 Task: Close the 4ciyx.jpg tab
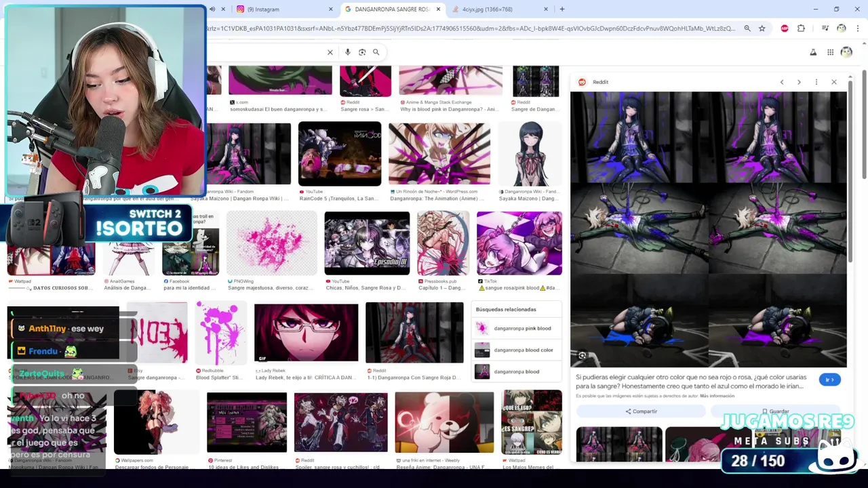pos(546,9)
